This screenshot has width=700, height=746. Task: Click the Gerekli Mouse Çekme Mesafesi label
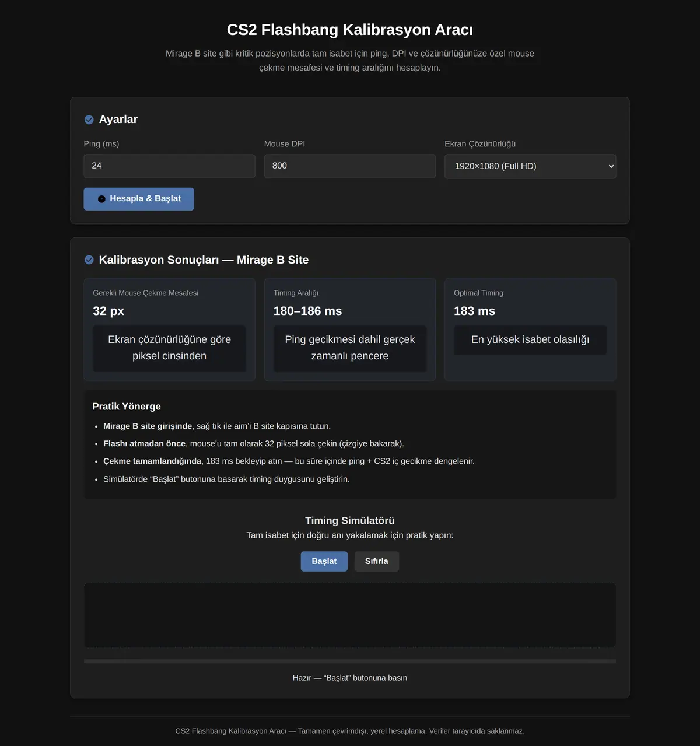146,293
